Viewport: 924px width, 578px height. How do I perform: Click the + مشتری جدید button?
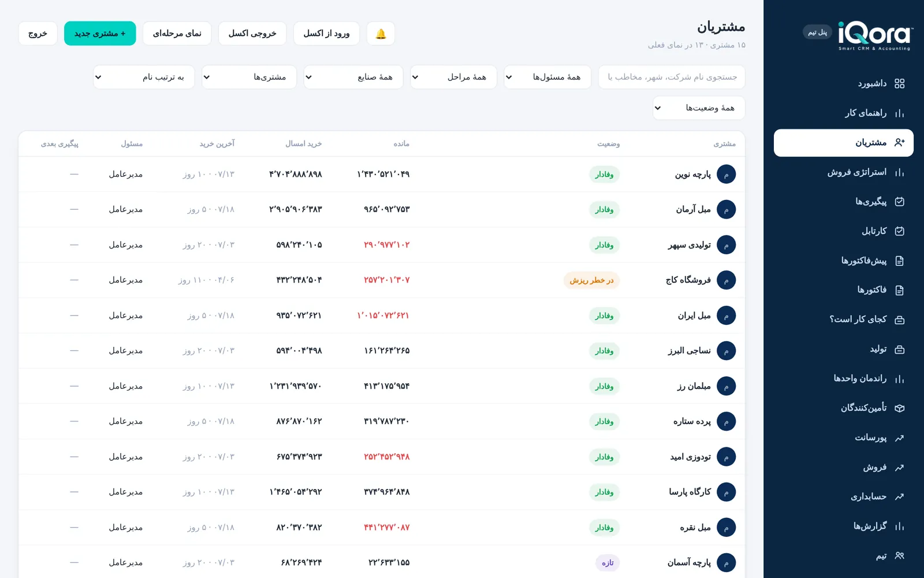tap(100, 34)
